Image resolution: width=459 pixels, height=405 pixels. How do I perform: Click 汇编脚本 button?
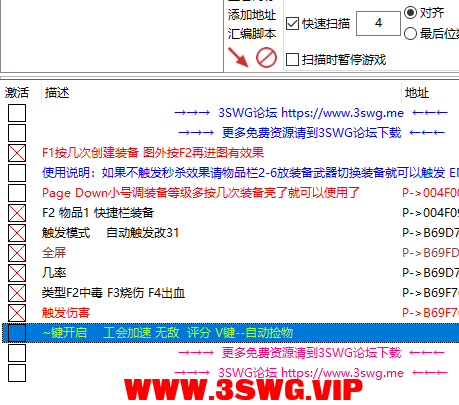(x=252, y=33)
